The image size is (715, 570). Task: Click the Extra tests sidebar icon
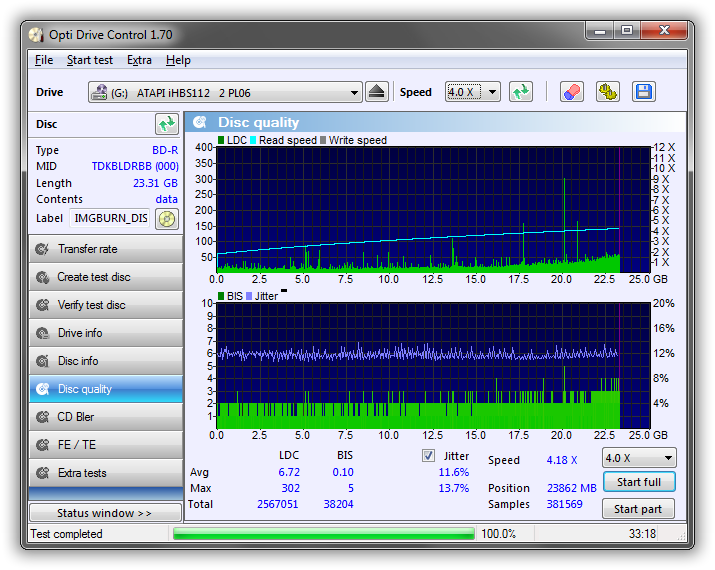tap(42, 473)
